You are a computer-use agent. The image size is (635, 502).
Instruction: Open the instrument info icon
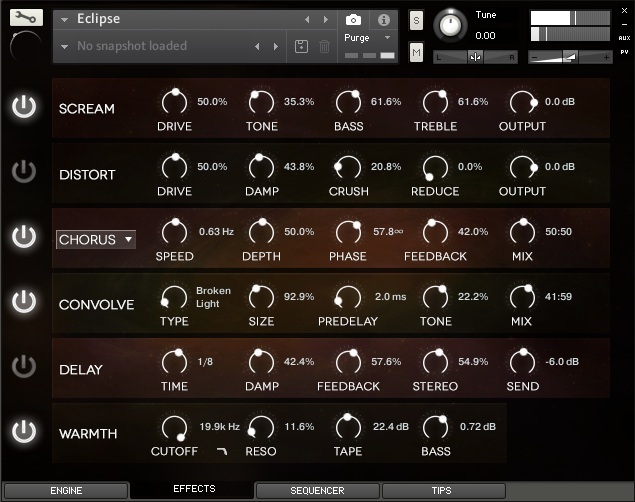pos(383,19)
